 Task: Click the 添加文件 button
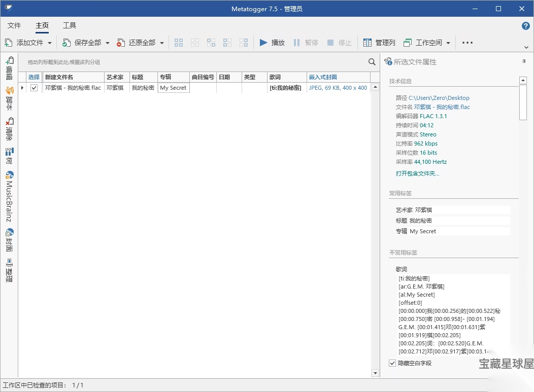pos(24,43)
